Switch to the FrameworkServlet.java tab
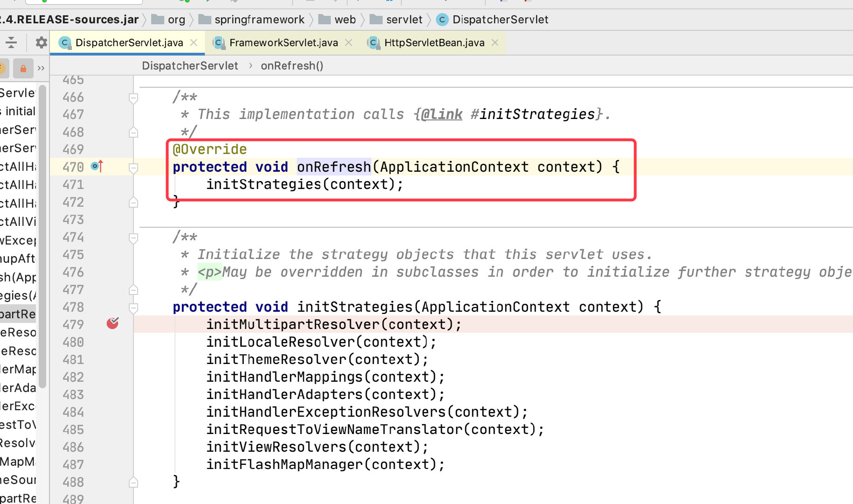The width and height of the screenshot is (853, 504). (x=283, y=42)
